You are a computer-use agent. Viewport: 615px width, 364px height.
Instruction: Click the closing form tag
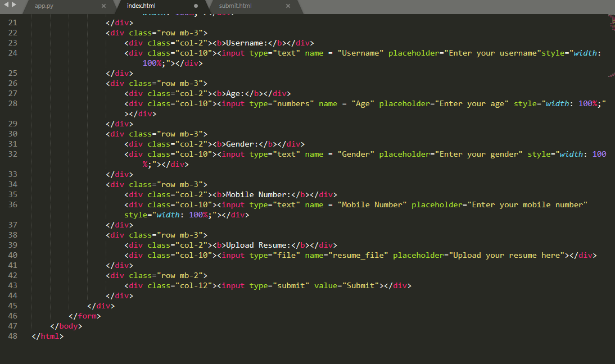[x=85, y=316]
